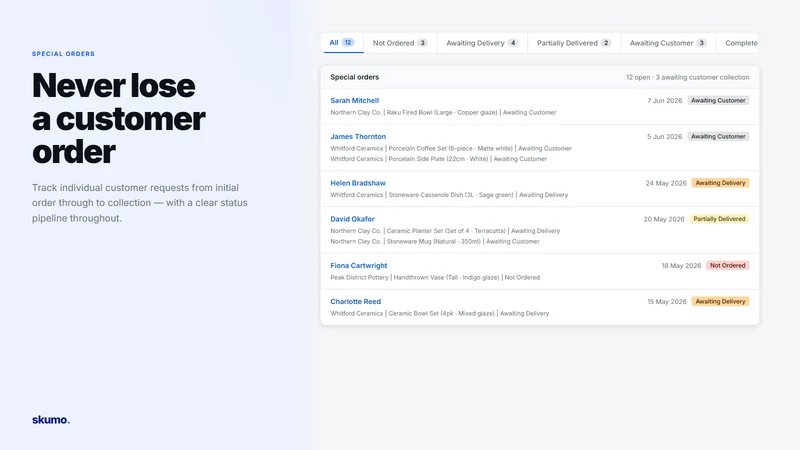Click the date 24 May 2026
Viewport: 800px width, 450px height.
pyautogui.click(x=666, y=183)
